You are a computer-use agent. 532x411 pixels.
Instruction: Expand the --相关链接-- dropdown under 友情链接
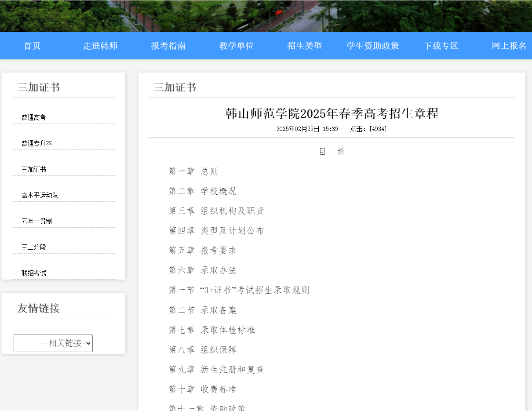(x=53, y=343)
